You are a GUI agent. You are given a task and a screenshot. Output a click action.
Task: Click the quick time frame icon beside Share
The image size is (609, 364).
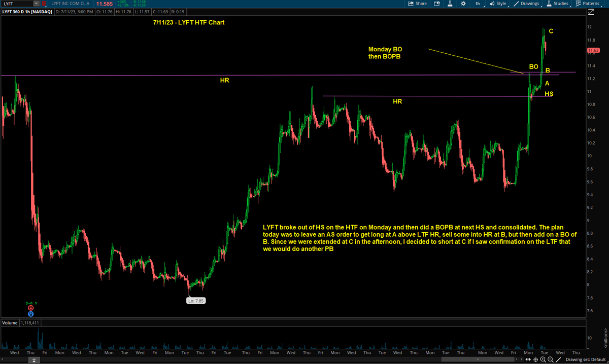pyautogui.click(x=436, y=4)
